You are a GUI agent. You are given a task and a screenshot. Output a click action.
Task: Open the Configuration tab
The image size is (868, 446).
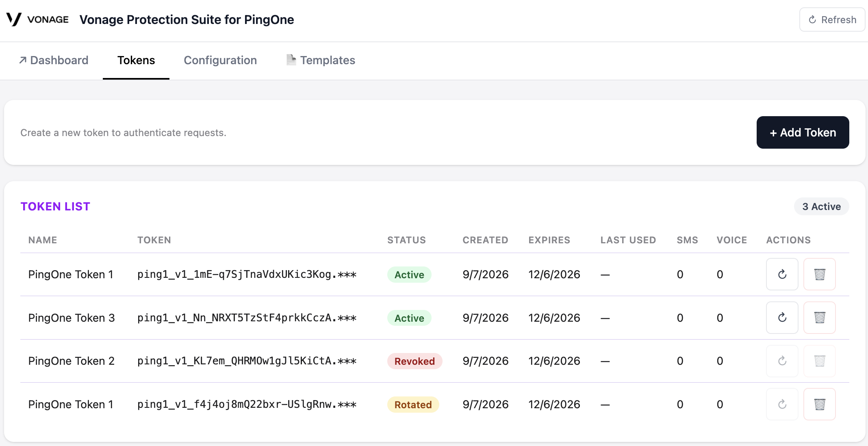tap(220, 60)
